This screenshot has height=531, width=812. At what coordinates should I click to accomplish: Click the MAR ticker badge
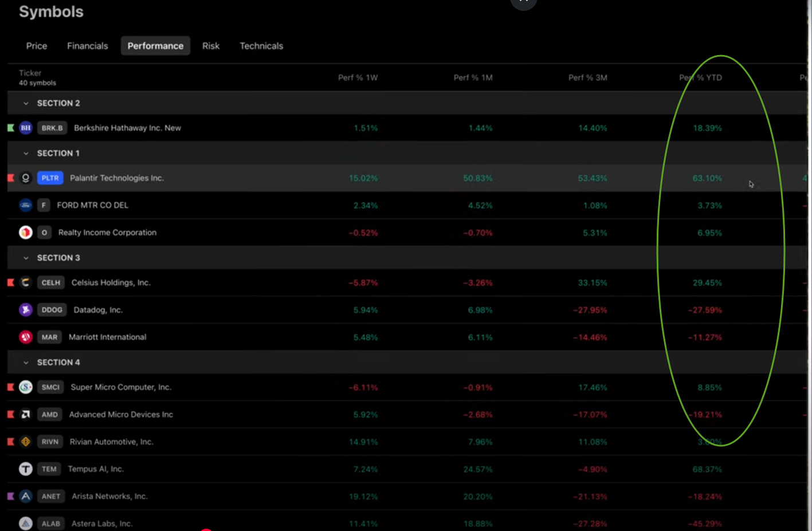coord(49,337)
